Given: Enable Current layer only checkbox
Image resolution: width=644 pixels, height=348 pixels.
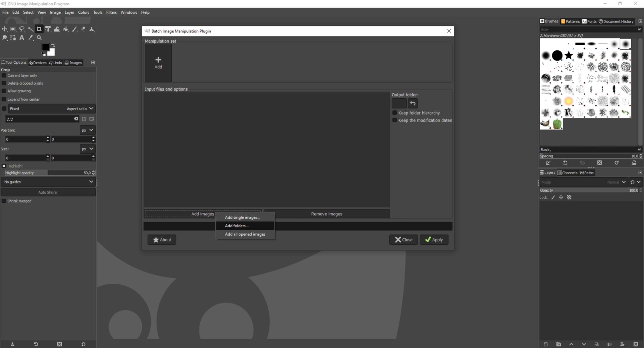Looking at the screenshot, I should [4, 76].
